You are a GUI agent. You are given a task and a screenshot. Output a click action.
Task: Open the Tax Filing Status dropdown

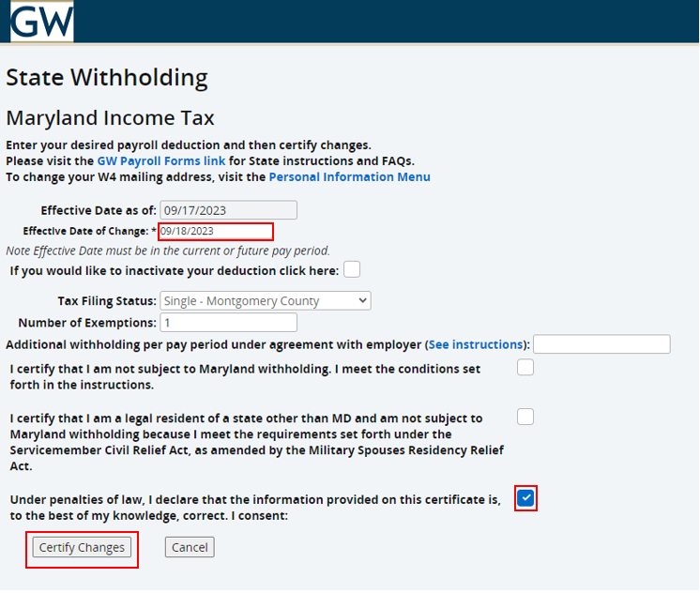click(x=266, y=301)
